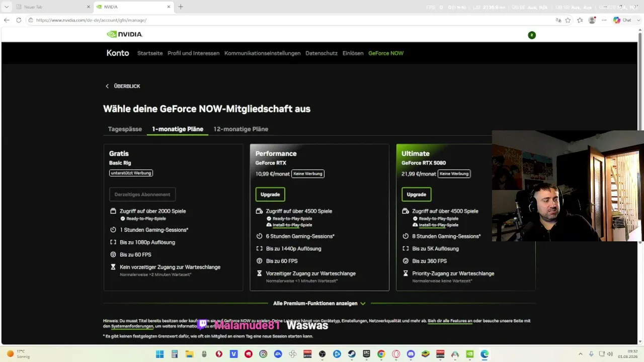
Task: Open the weather widget showing 17°C Sonnig
Action: coord(18,354)
